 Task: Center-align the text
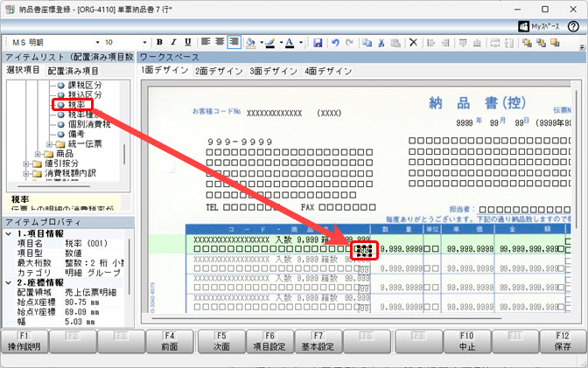220,42
